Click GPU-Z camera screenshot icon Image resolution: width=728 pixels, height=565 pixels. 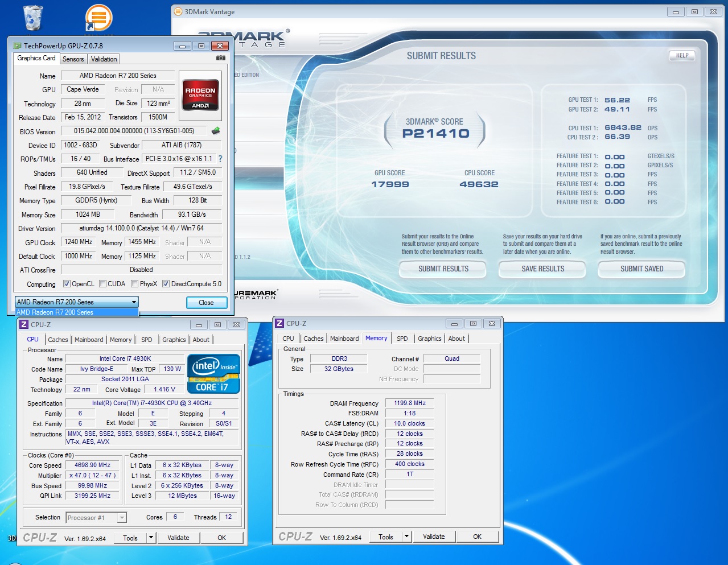(x=221, y=58)
